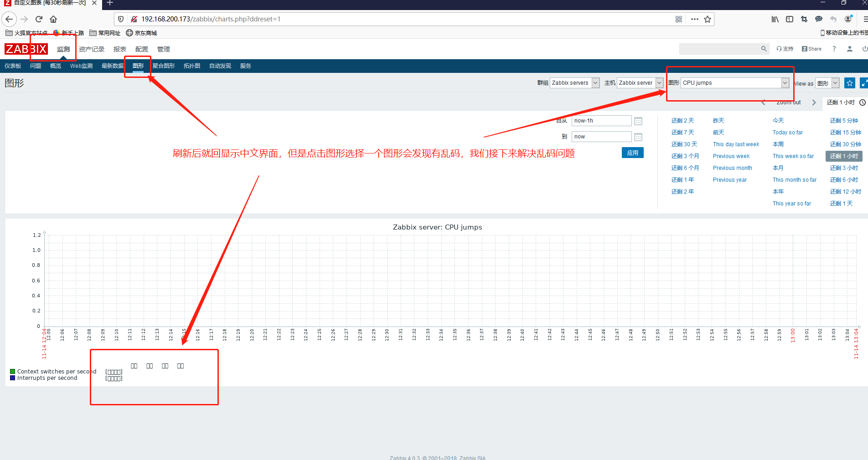Viewport: 868px width, 460px height.
Task: Open the 报表 main menu
Action: [x=120, y=49]
